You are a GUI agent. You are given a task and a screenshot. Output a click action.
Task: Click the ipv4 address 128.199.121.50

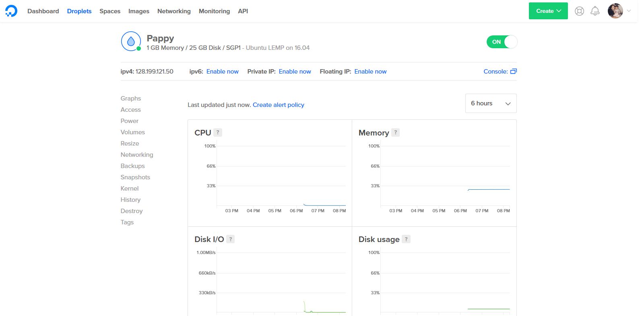click(155, 71)
